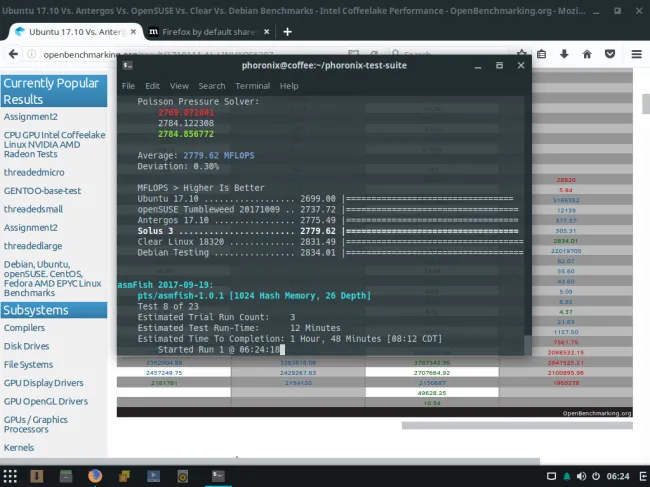Switch to 'Firefox by default share' tab
The width and height of the screenshot is (650, 487).
209,32
